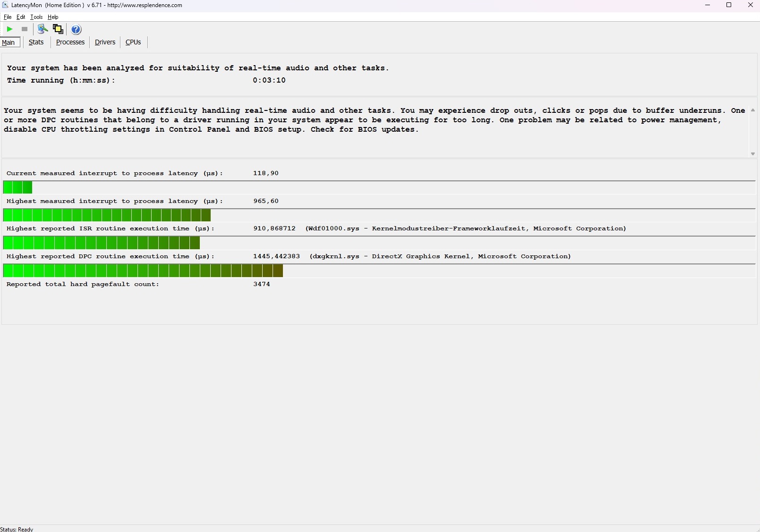Screen dimensions: 760x532
Task: Click the ISR time value 910,868712
Action: [x=274, y=228]
